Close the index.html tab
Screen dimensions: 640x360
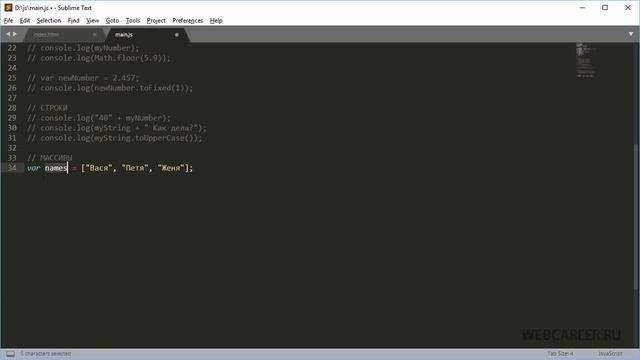(94, 35)
